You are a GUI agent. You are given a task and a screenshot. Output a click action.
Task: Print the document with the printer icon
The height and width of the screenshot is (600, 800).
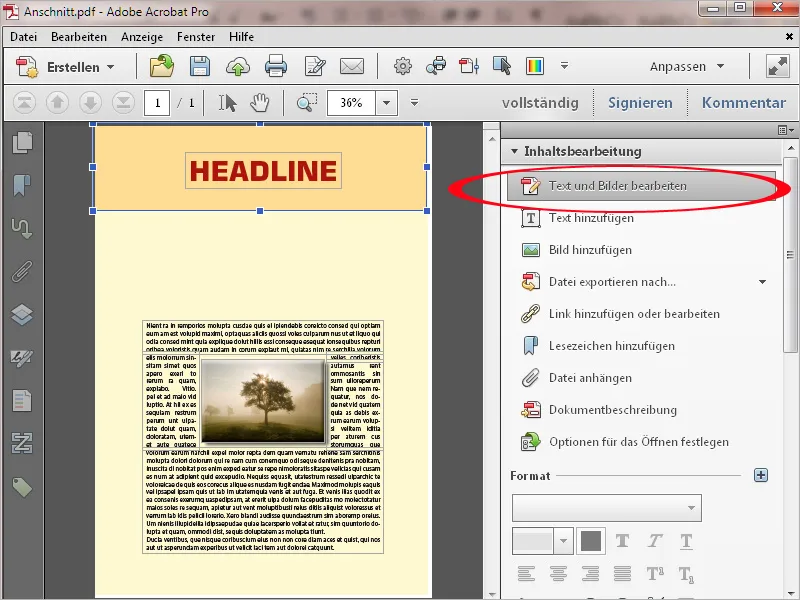pyautogui.click(x=276, y=66)
